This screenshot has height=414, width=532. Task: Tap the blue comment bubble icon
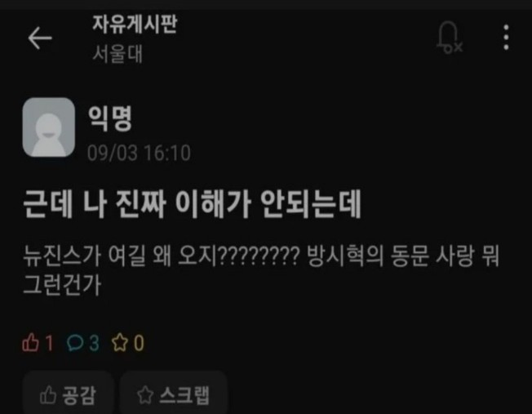click(x=75, y=342)
